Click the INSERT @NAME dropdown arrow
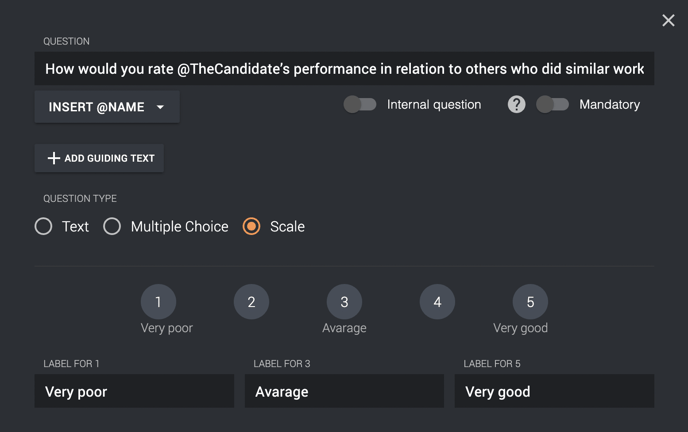The width and height of the screenshot is (688, 432). pos(161,107)
